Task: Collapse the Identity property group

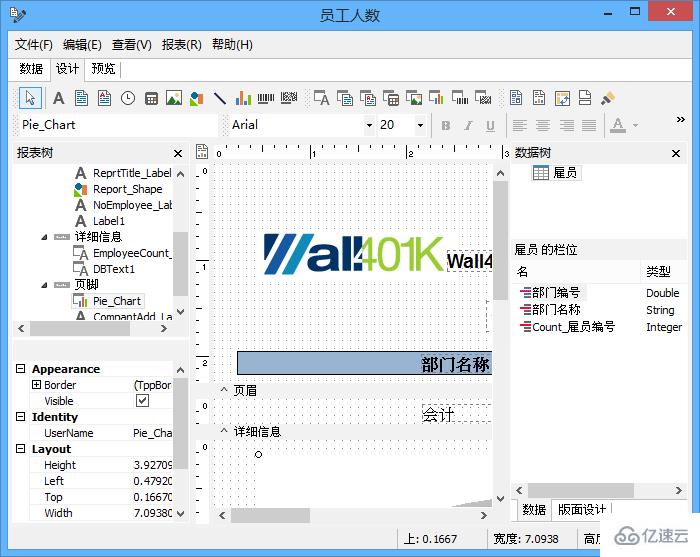Action: (21, 416)
